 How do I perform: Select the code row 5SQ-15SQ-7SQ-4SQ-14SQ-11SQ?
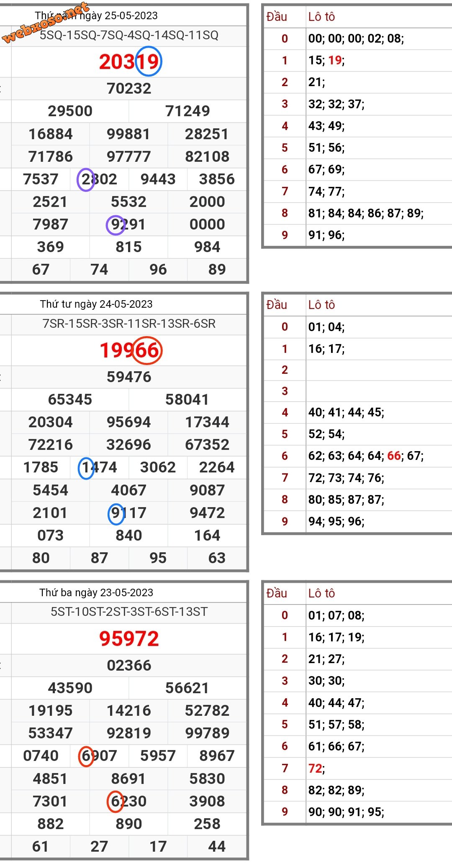click(x=129, y=35)
